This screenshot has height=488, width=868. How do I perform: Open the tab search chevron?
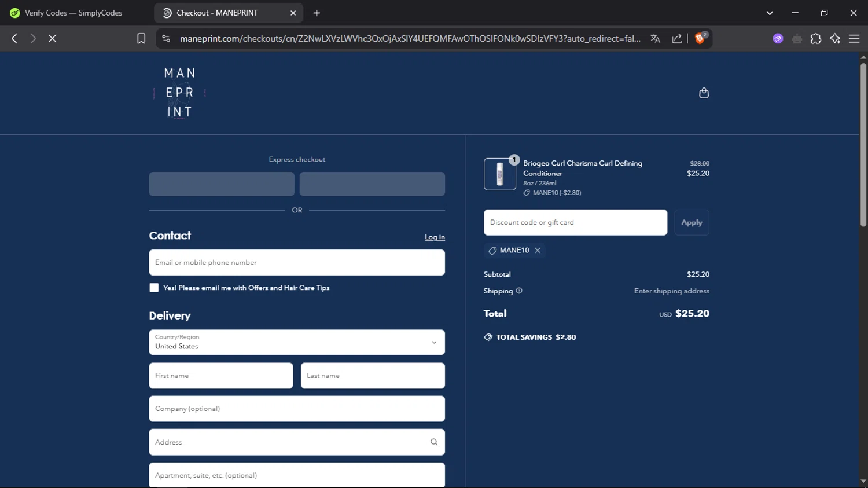coord(770,13)
